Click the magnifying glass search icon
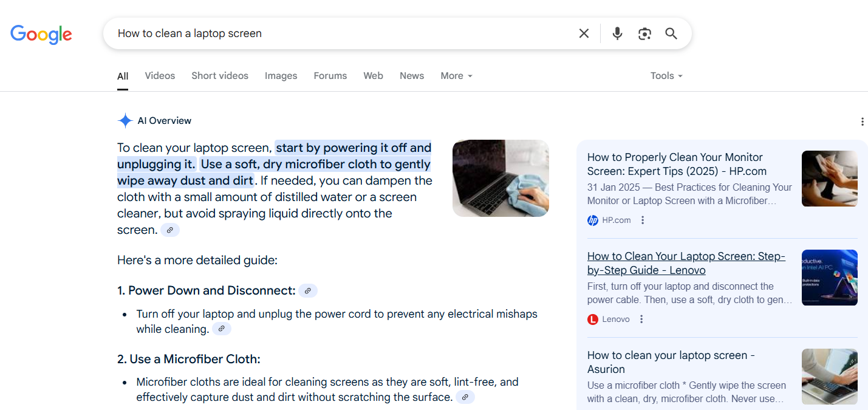This screenshot has width=868, height=410. (671, 33)
